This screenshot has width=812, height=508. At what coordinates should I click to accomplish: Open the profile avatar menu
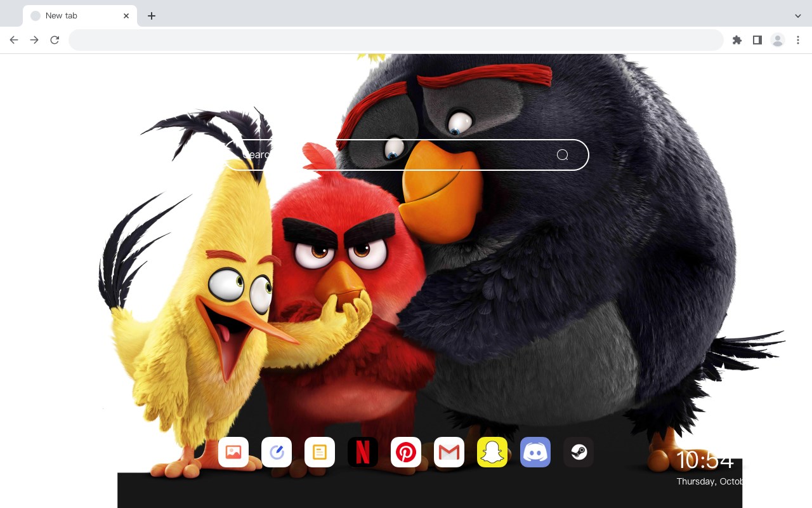pos(778,40)
